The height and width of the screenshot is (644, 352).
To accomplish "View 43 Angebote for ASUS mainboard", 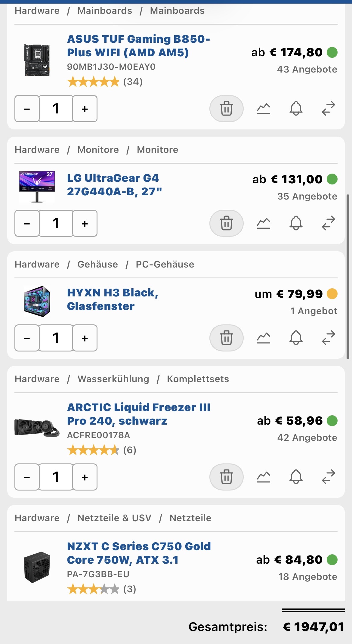I will (x=307, y=70).
